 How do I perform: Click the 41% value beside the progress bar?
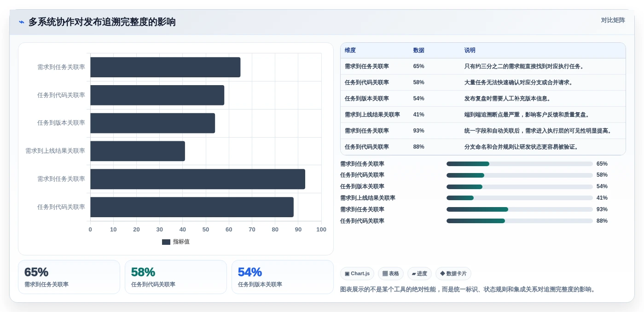point(602,198)
